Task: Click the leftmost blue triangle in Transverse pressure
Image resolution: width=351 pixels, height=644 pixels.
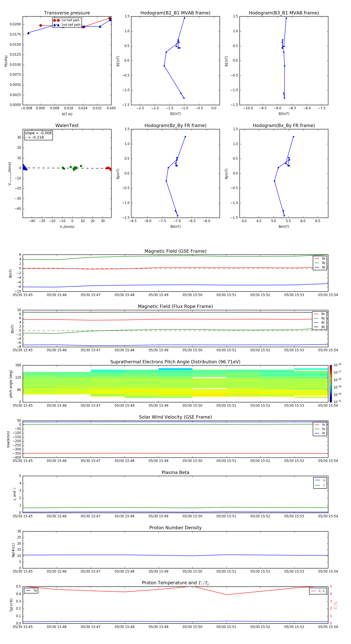Action: 28,33
